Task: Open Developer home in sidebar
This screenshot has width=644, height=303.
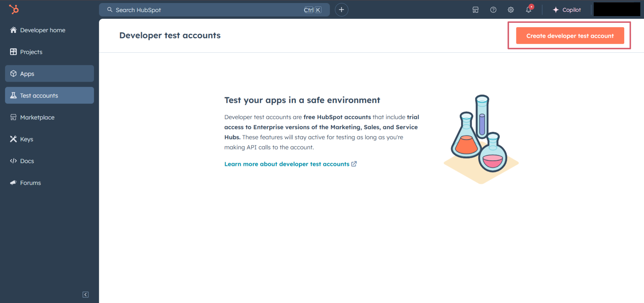Action: click(49, 30)
